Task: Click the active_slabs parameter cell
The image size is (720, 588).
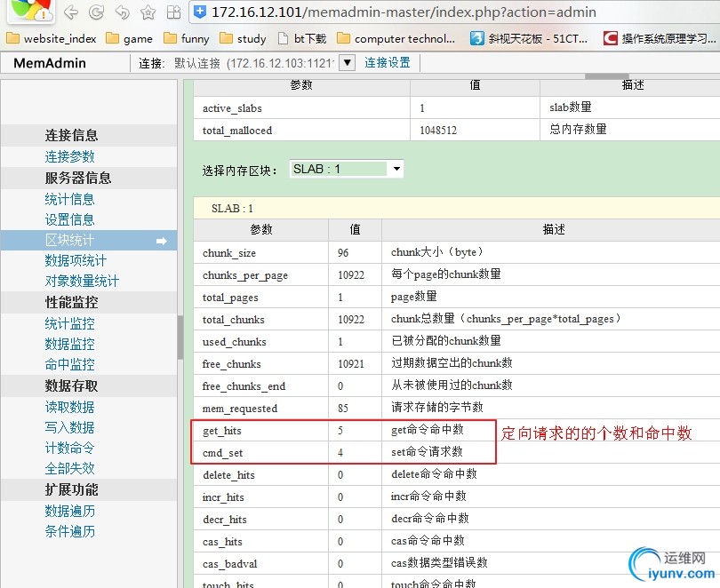Action: tap(301, 108)
